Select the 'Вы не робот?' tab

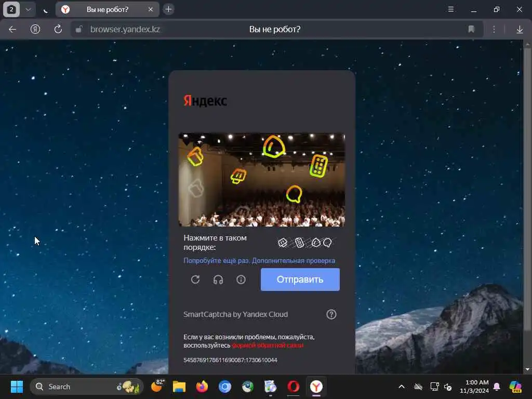(x=107, y=9)
